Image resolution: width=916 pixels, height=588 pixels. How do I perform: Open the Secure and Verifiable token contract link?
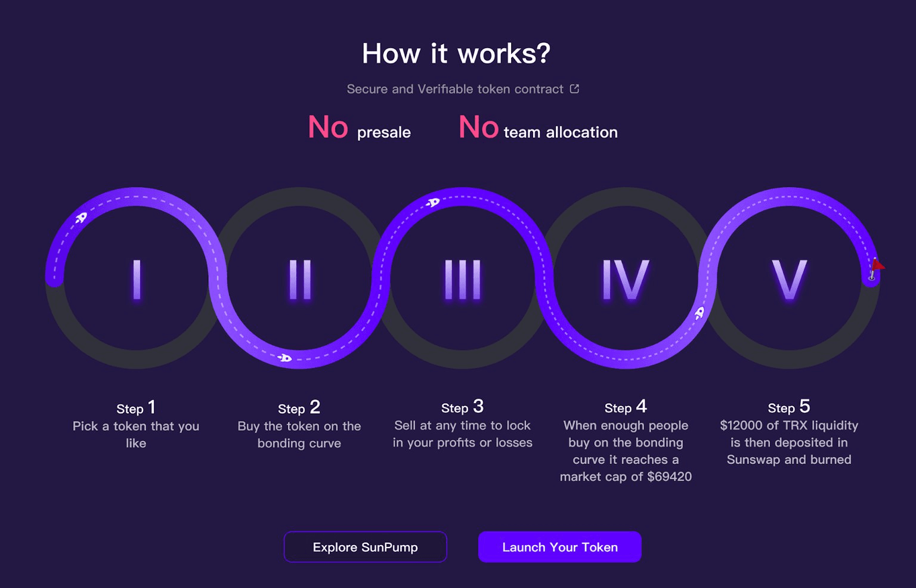click(455, 89)
